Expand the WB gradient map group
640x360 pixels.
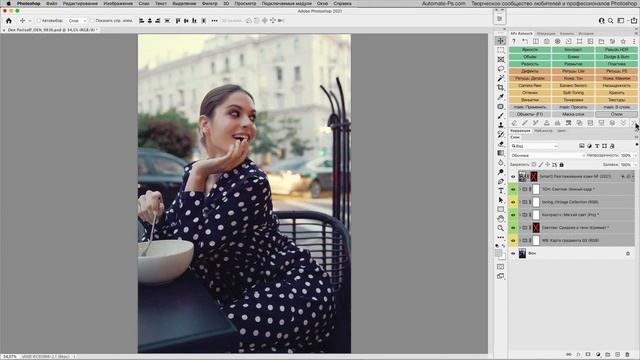coord(520,240)
